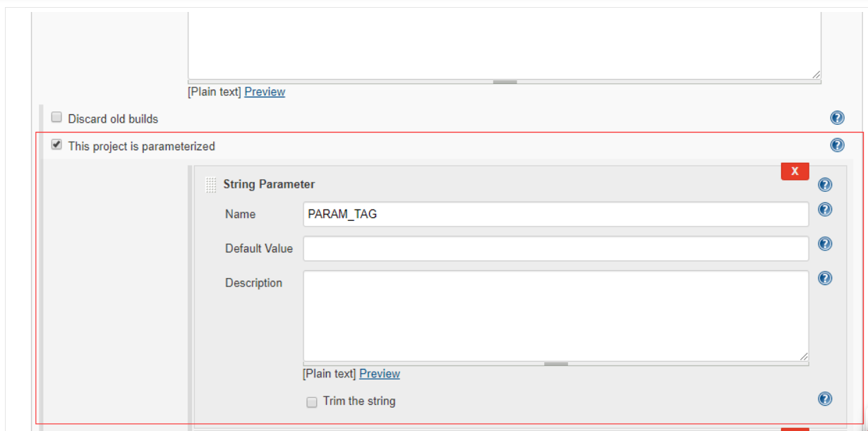Click help icon beside String Parameter header
This screenshot has width=868, height=431.
[x=825, y=185]
